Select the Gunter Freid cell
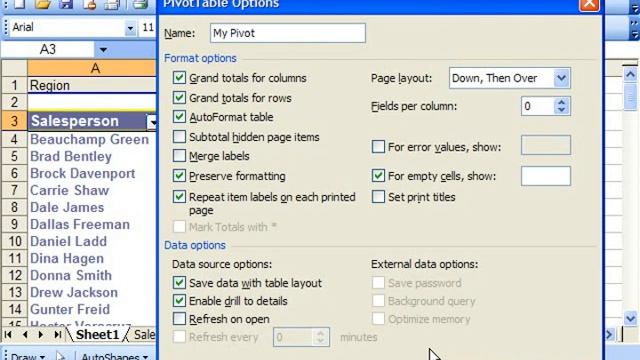640x360 pixels. pyautogui.click(x=92, y=309)
